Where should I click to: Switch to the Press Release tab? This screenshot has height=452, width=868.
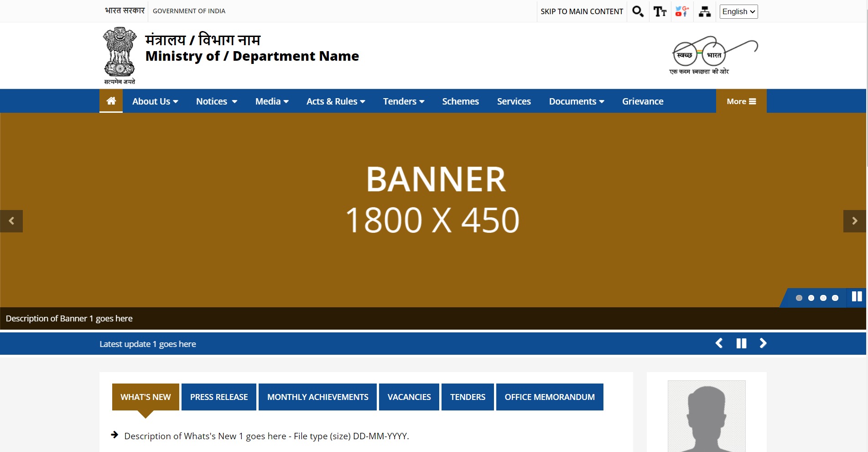click(219, 397)
